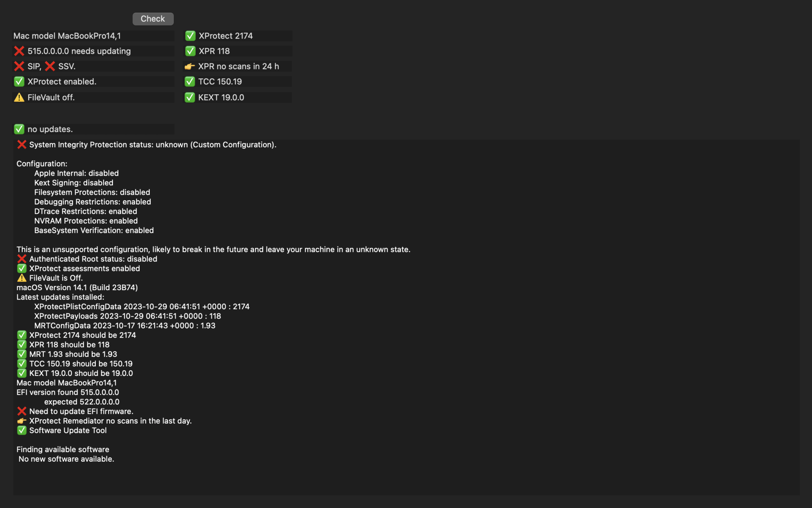The height and width of the screenshot is (508, 812).
Task: Click green checkmark beside TCC 150.19
Action: [190, 82]
